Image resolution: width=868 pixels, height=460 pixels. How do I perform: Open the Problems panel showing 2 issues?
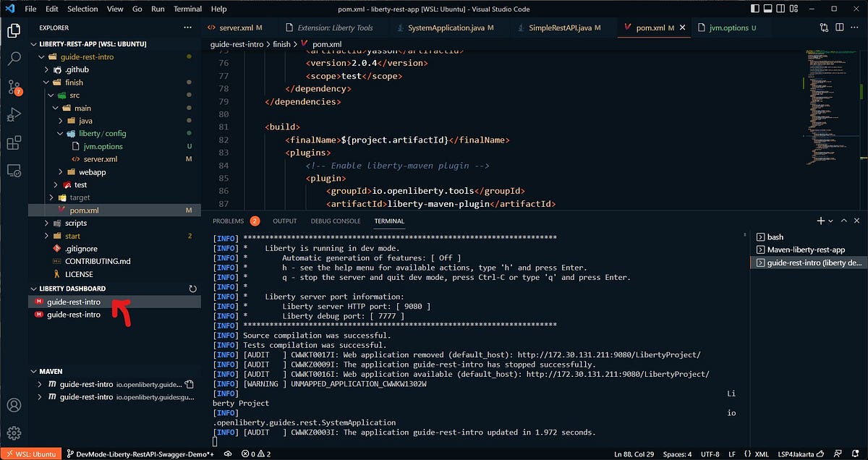(228, 221)
